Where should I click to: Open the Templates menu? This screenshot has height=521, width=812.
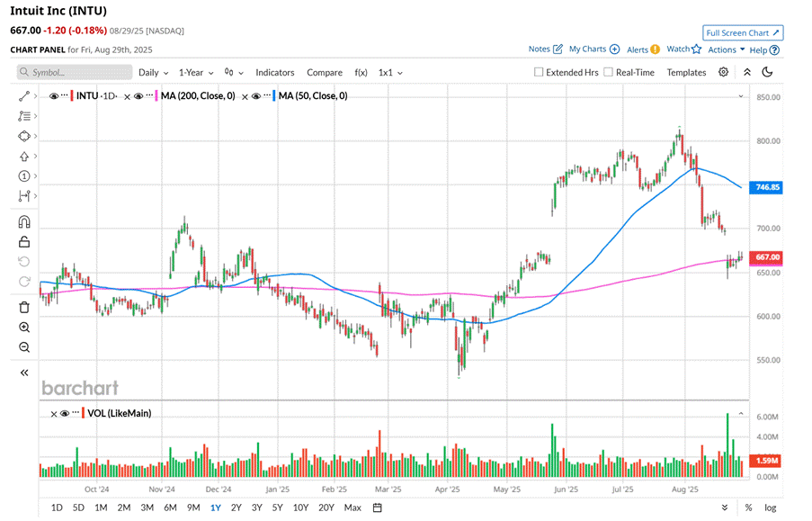[x=686, y=73]
